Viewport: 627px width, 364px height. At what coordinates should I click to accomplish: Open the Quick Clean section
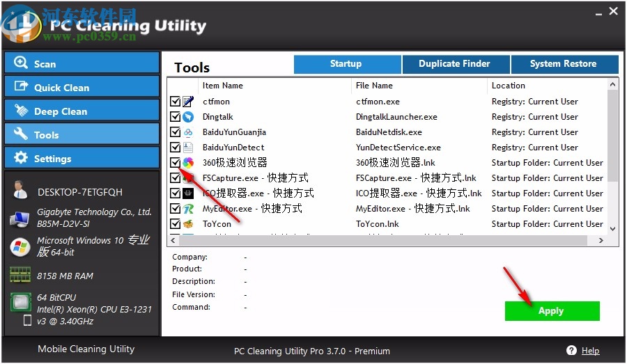(82, 86)
